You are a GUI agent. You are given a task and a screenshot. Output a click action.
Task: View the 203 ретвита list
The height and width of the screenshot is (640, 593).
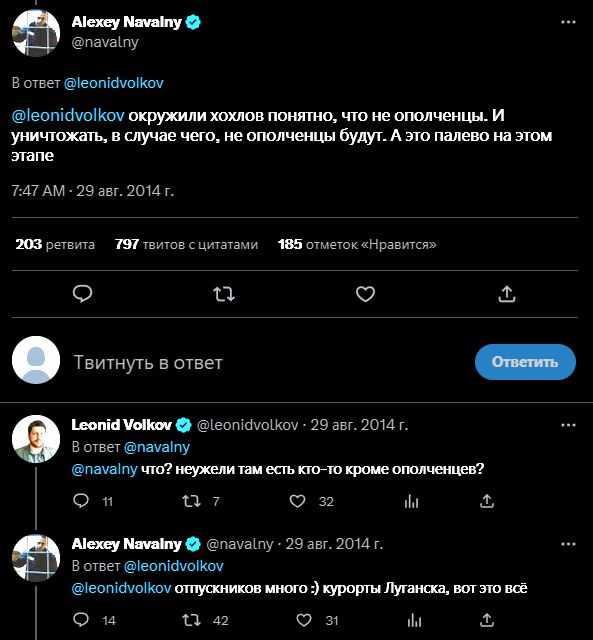point(55,244)
